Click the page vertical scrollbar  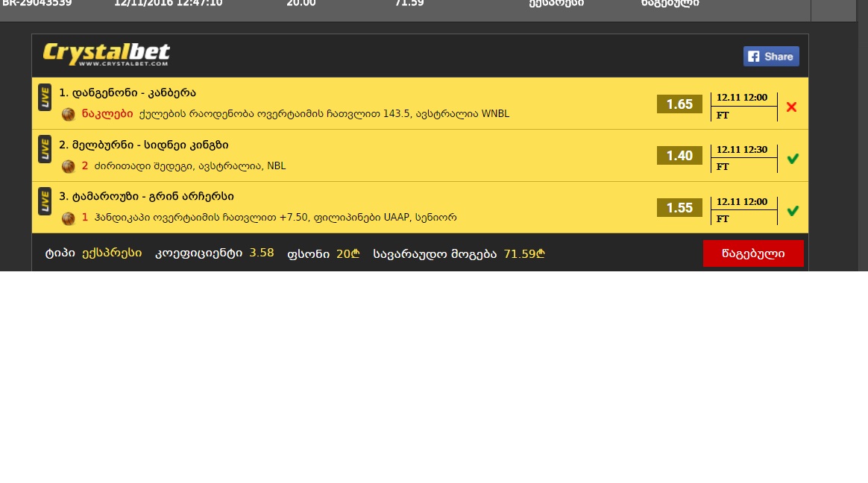pyautogui.click(x=863, y=136)
